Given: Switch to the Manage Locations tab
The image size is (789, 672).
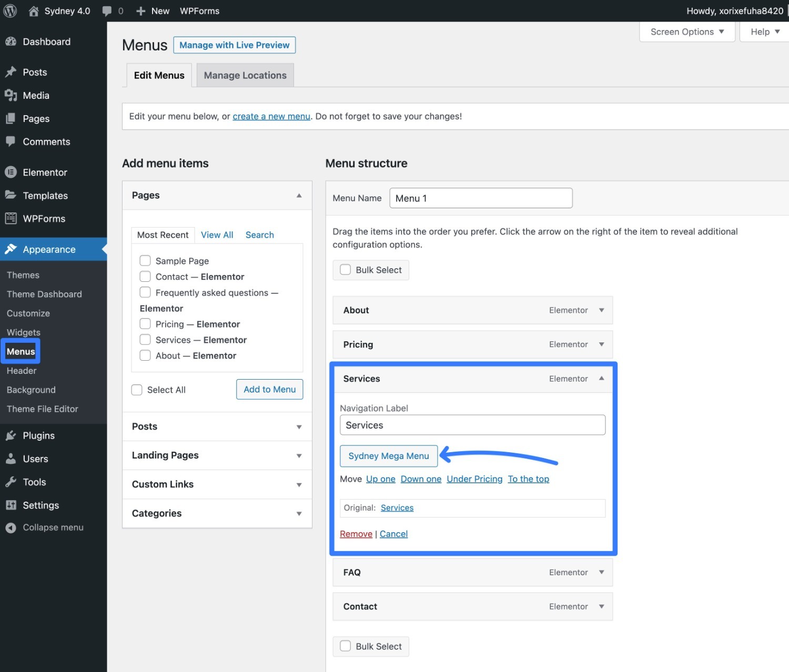Looking at the screenshot, I should pos(245,75).
